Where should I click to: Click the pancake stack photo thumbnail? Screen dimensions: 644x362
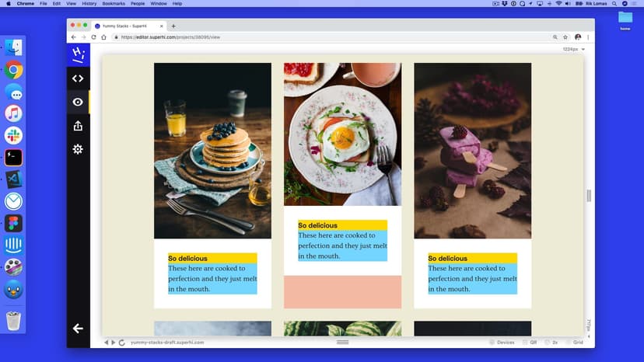point(212,151)
